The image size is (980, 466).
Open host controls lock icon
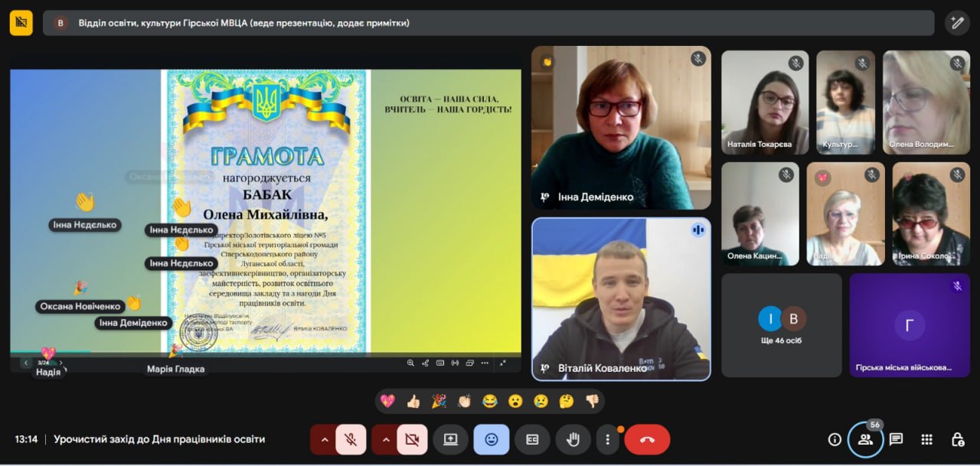[x=957, y=439]
